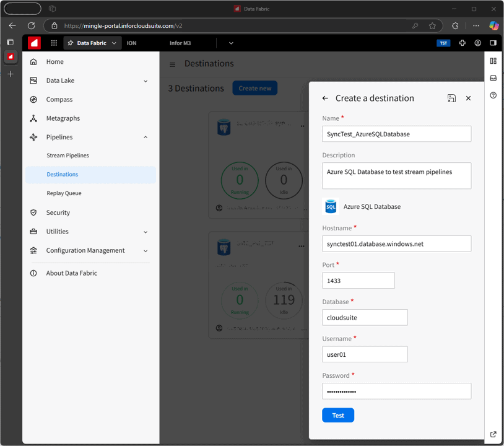This screenshot has height=446, width=504.
Task: Click the open-in-new-window icon at bottom right
Action: tap(493, 434)
